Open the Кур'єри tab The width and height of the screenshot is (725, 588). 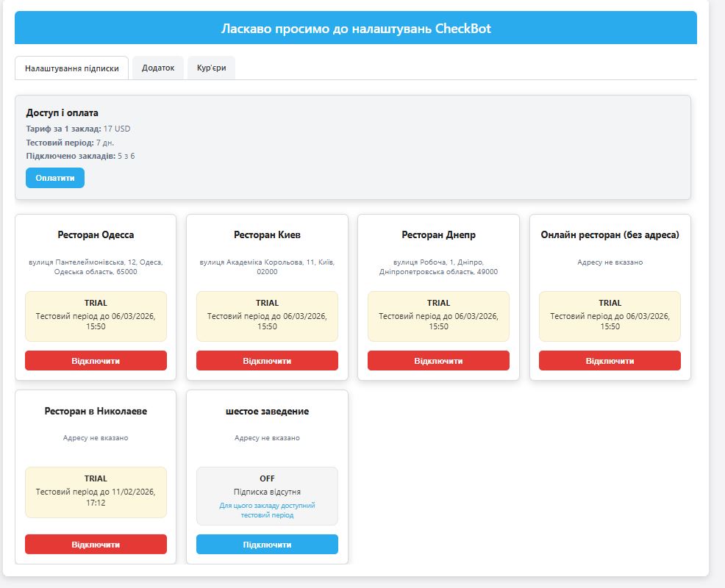point(212,67)
